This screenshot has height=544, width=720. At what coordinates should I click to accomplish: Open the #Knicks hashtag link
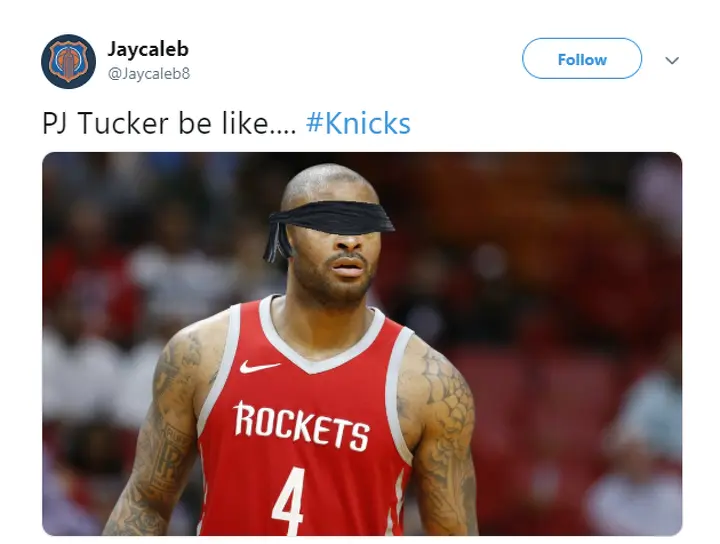click(358, 123)
